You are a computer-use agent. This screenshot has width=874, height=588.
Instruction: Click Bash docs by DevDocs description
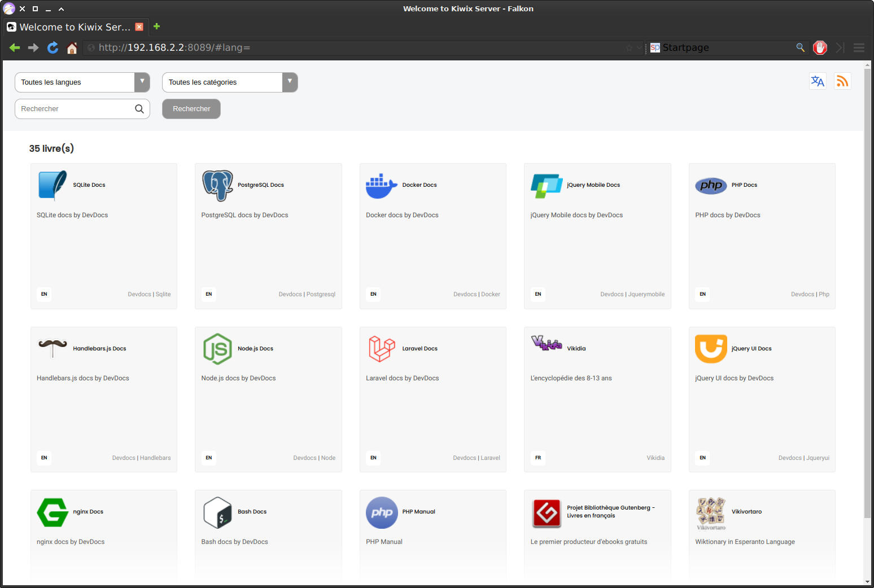click(x=235, y=542)
